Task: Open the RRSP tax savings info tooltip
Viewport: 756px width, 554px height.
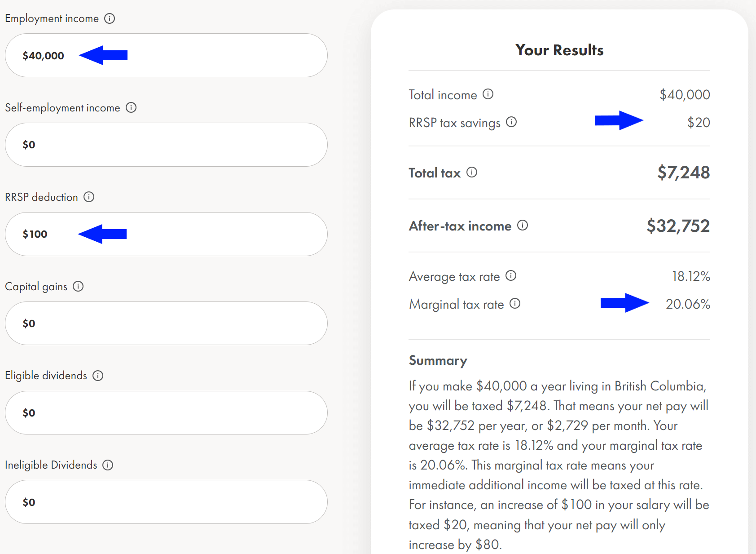Action: (x=512, y=122)
